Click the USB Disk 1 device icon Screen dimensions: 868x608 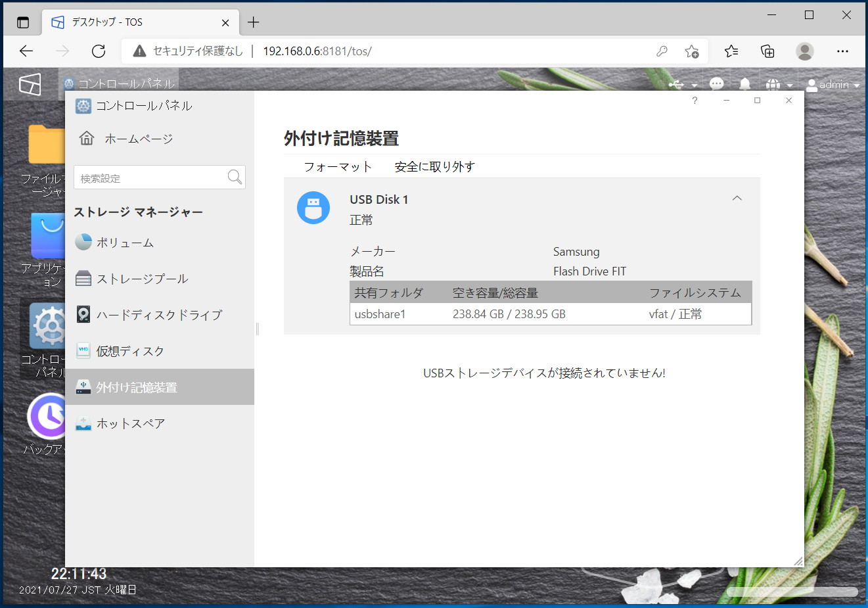[x=313, y=208]
